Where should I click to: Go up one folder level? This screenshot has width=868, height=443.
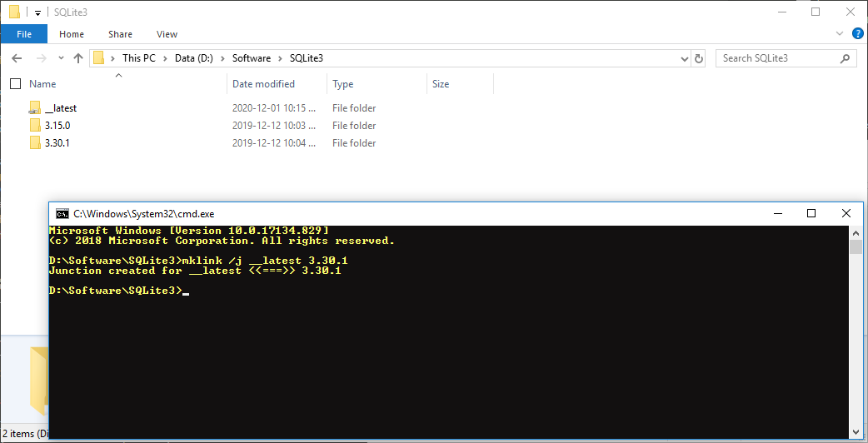pos(78,58)
